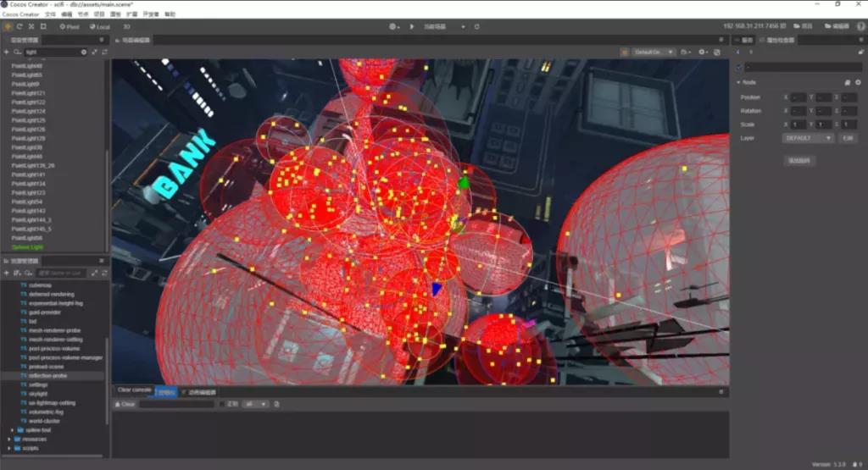868x470 pixels.
Task: Collapse the Node section in inspector
Action: tap(737, 82)
